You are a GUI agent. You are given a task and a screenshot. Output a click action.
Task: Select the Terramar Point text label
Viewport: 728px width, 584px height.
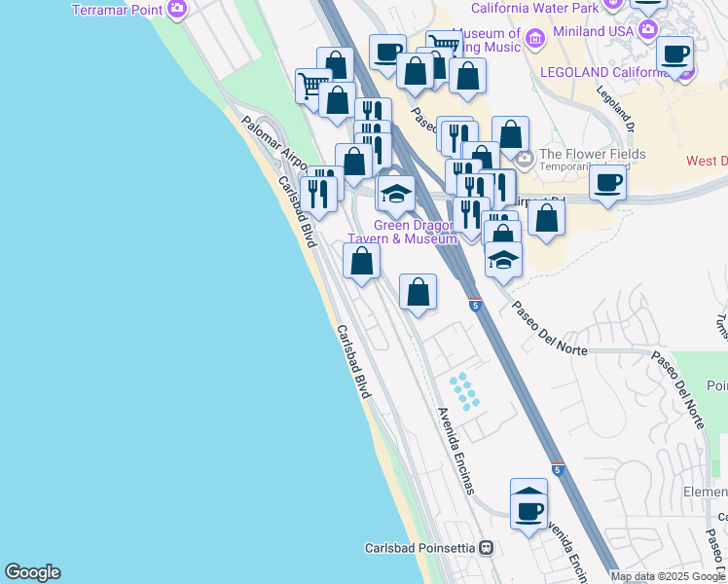pyautogui.click(x=118, y=10)
